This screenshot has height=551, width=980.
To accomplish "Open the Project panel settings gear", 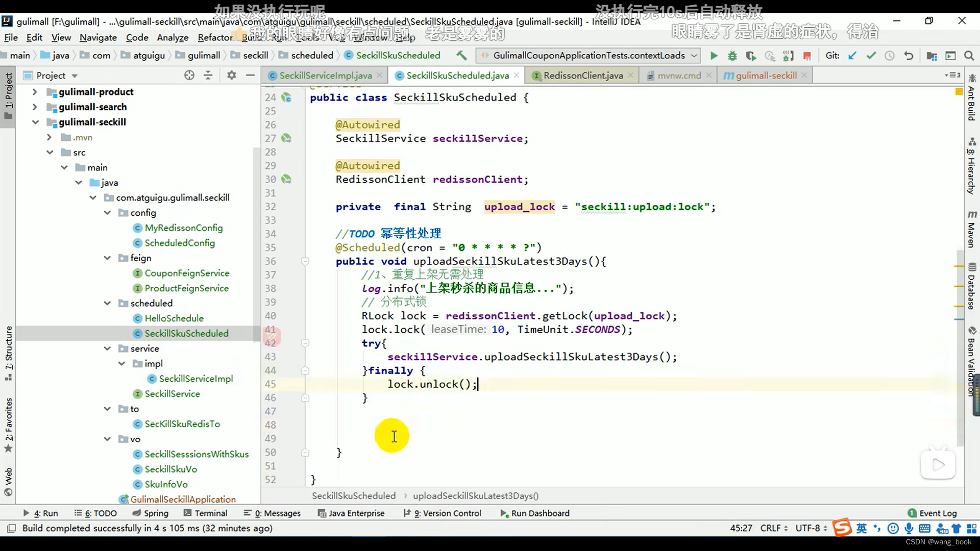I will coord(231,76).
